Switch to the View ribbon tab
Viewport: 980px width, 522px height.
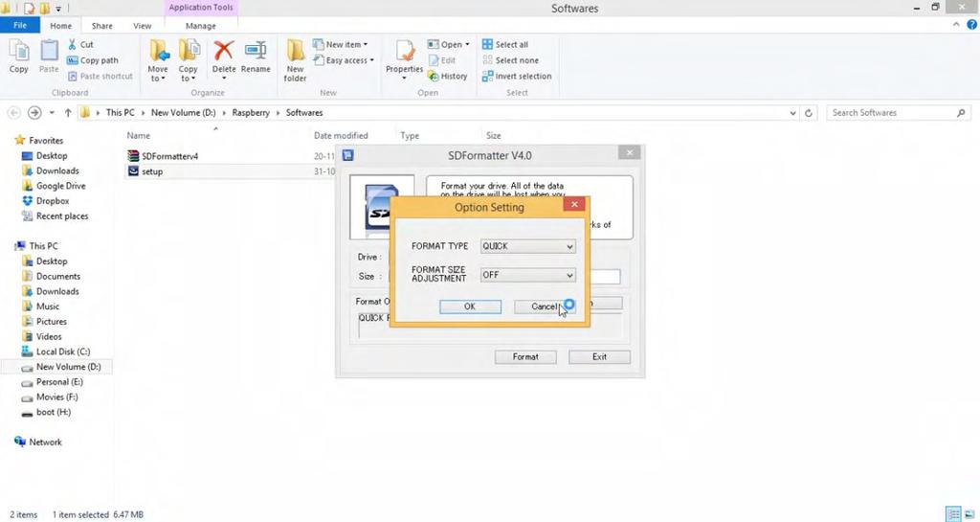142,26
